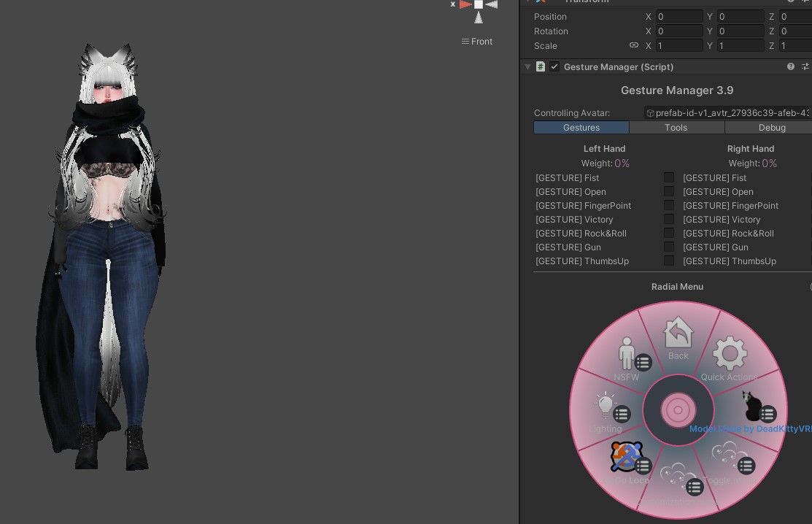This screenshot has width=812, height=524.
Task: Open the black cat icon submenu
Action: point(752,406)
